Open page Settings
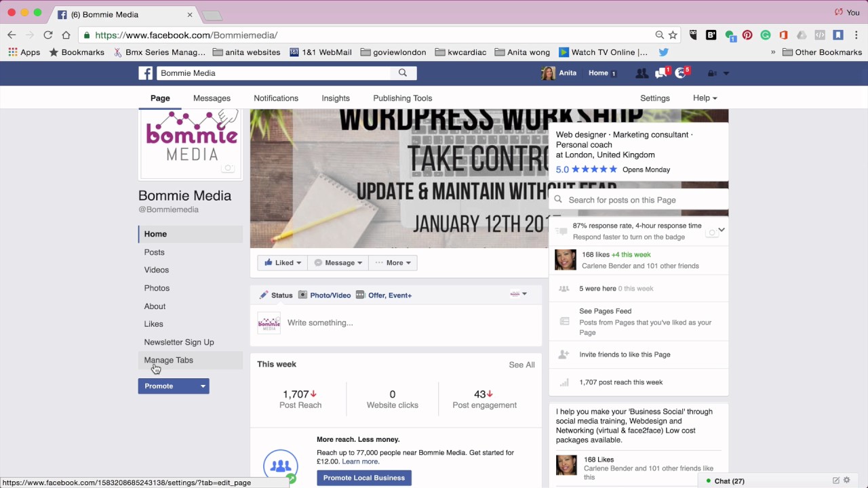The height and width of the screenshot is (488, 868). point(655,98)
